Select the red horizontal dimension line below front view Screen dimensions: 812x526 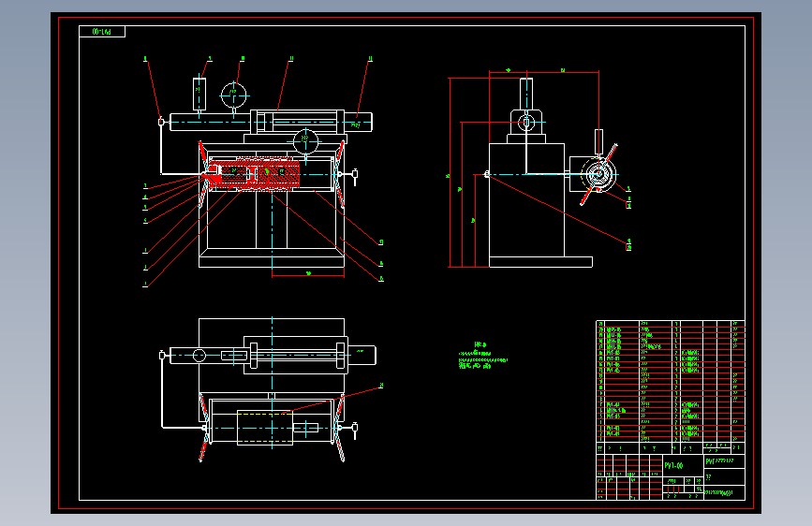308,276
